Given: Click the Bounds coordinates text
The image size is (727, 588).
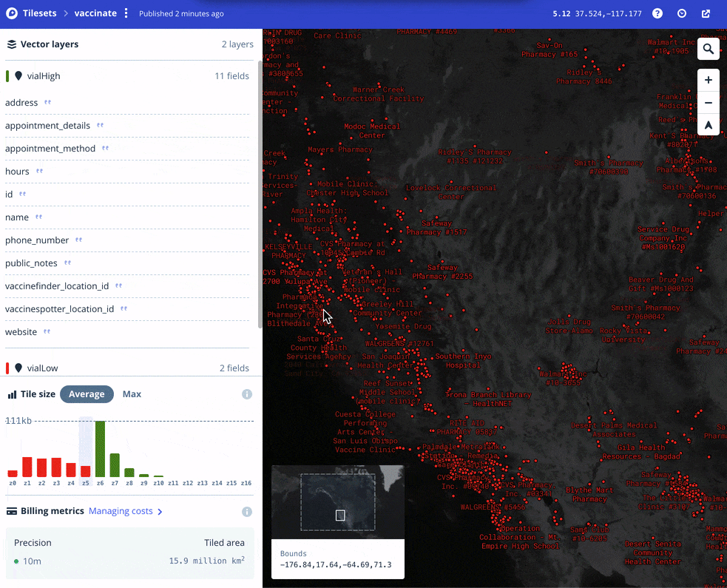Looking at the screenshot, I should pyautogui.click(x=336, y=565).
